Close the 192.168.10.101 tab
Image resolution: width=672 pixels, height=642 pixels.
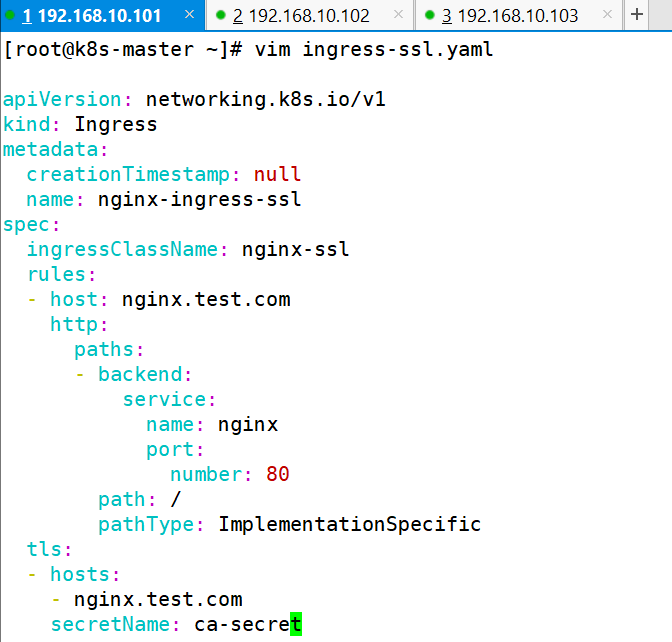(x=189, y=15)
